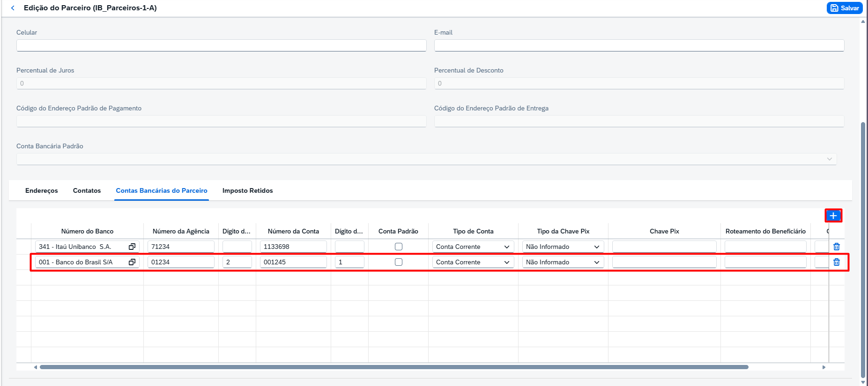Viewport: 868px width, 386px height.
Task: Open the Imposto Retidos tab
Action: 248,190
